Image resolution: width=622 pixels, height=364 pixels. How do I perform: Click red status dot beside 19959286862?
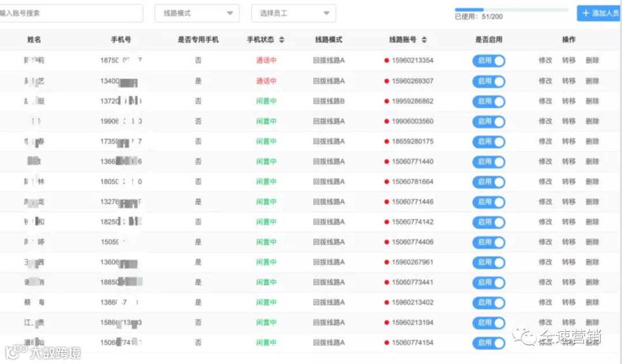386,101
